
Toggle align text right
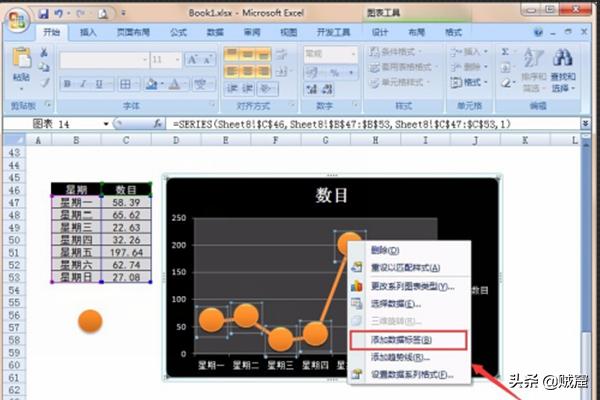(264, 71)
